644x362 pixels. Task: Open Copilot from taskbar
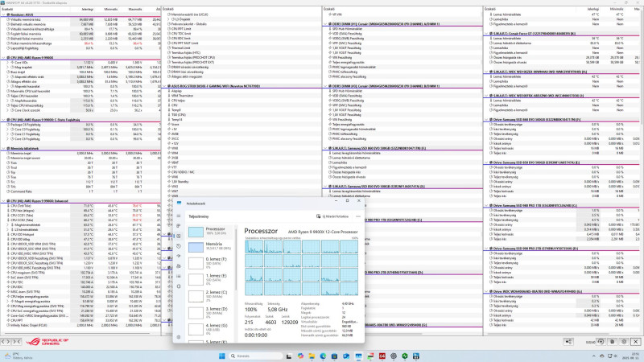(x=300, y=356)
